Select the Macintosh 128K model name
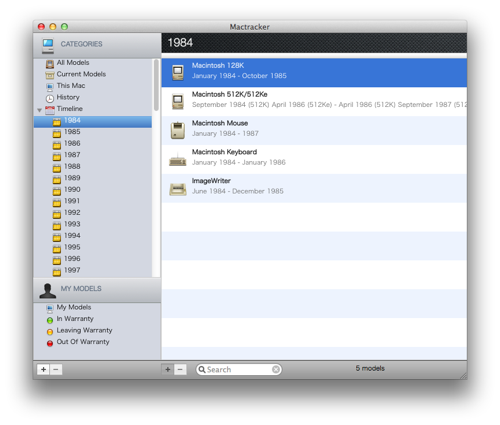This screenshot has width=500, height=425. click(218, 65)
